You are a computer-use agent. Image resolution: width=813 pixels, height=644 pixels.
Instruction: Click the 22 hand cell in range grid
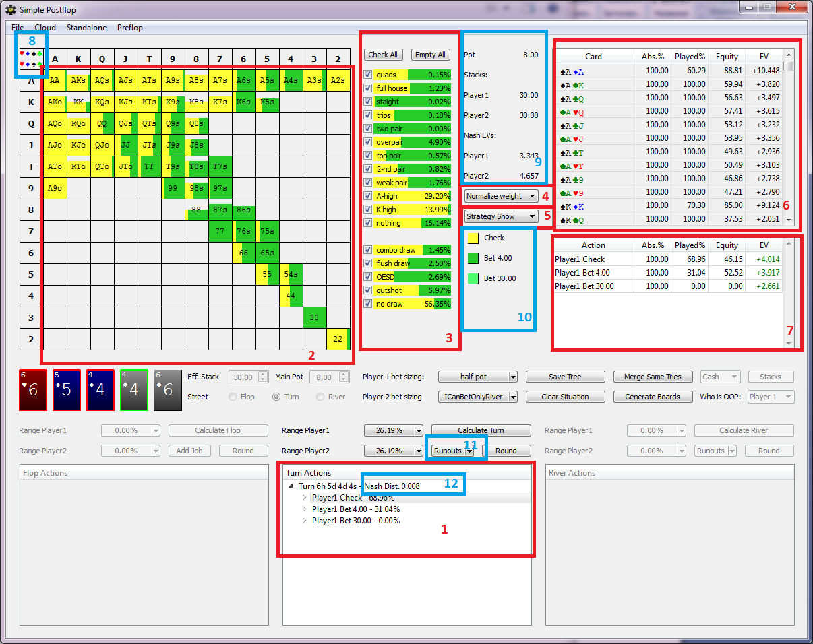(x=338, y=339)
